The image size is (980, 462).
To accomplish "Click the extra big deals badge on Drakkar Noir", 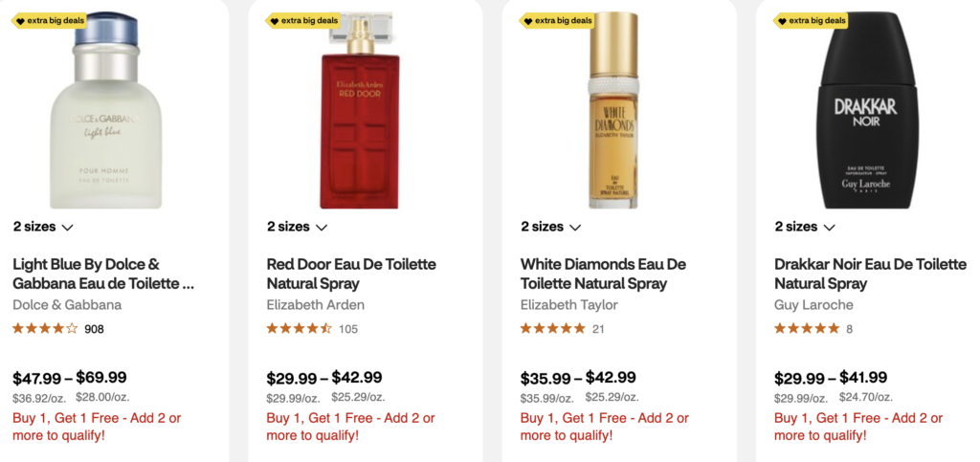I will point(811,21).
